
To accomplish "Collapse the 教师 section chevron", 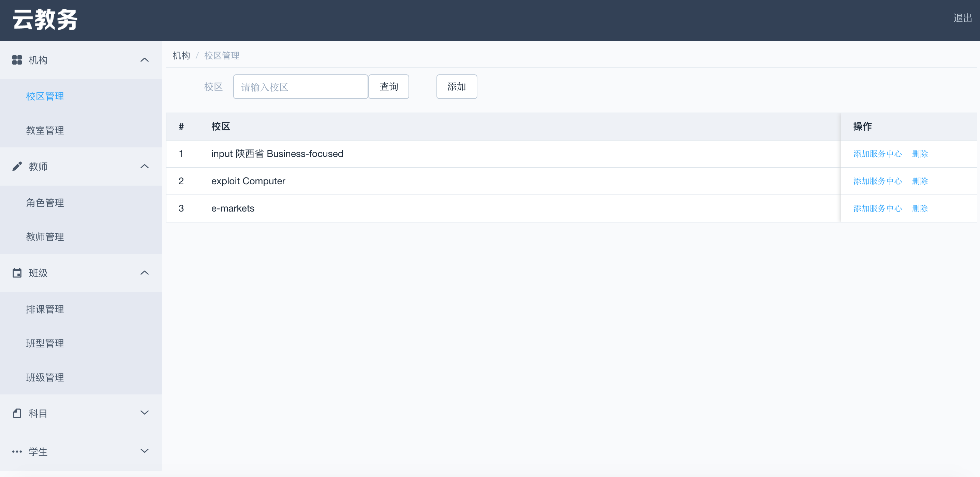I will click(x=144, y=167).
